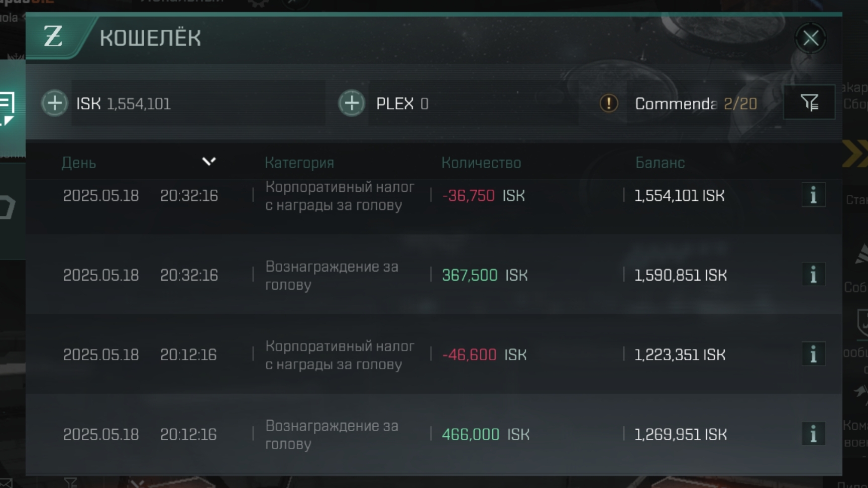Sort by the День column header
This screenshot has width=868, height=488.
point(79,163)
